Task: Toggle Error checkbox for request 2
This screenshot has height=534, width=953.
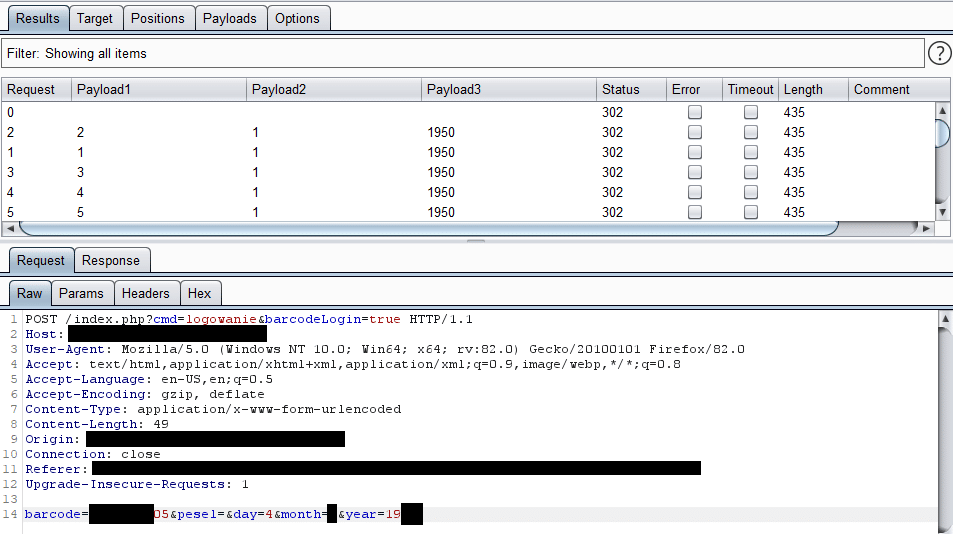Action: tap(695, 132)
